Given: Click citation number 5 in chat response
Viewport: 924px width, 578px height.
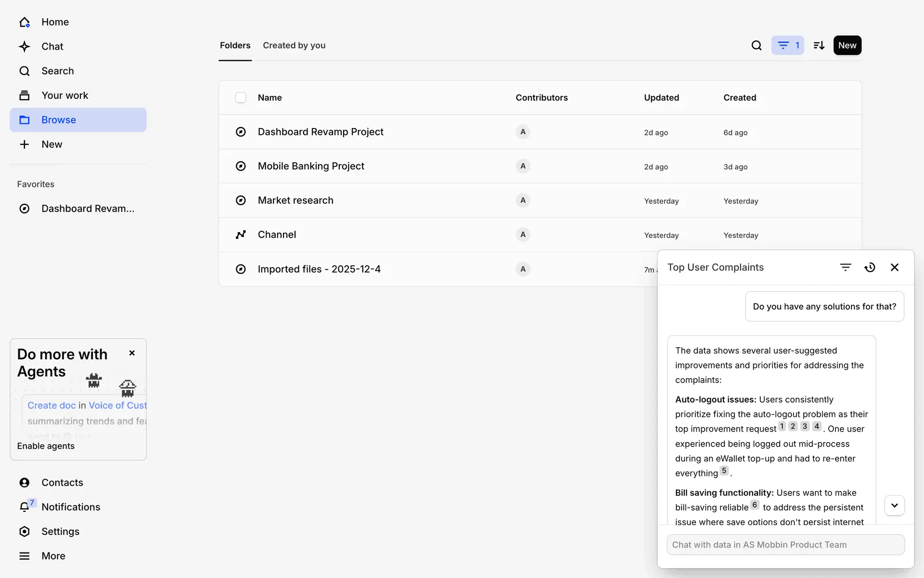Looking at the screenshot, I should click(724, 471).
